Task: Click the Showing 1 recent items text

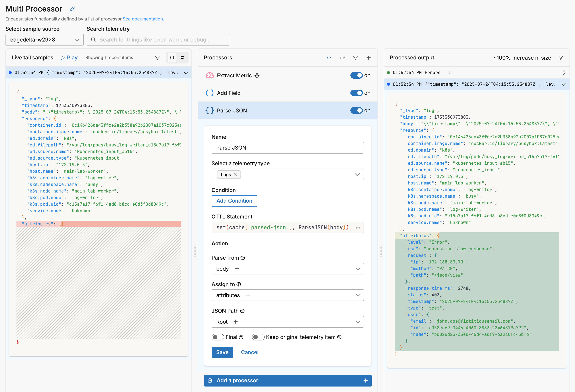Action: (109, 58)
